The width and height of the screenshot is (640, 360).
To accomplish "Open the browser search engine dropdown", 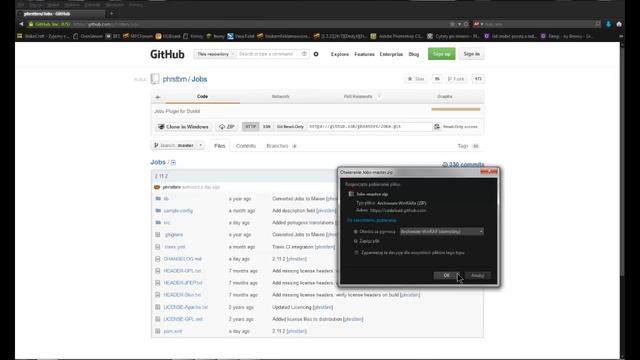I will [478, 24].
